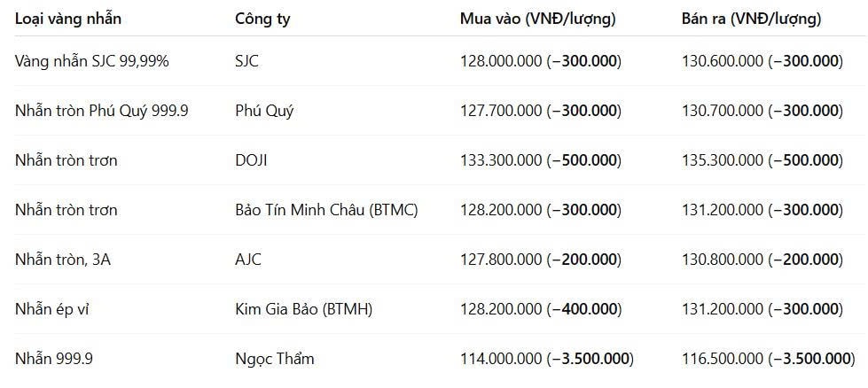Click AJC buy price 127.800.000

(x=501, y=260)
